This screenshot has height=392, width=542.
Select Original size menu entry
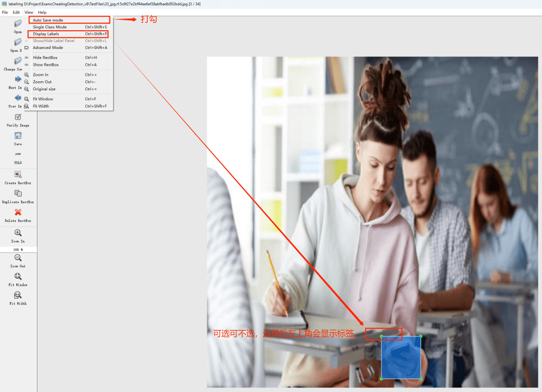68,89
